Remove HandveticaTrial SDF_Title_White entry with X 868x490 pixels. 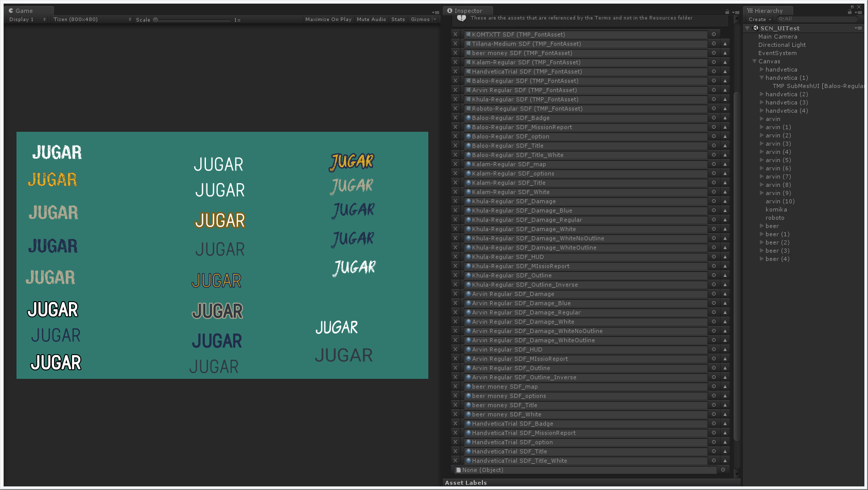point(455,461)
